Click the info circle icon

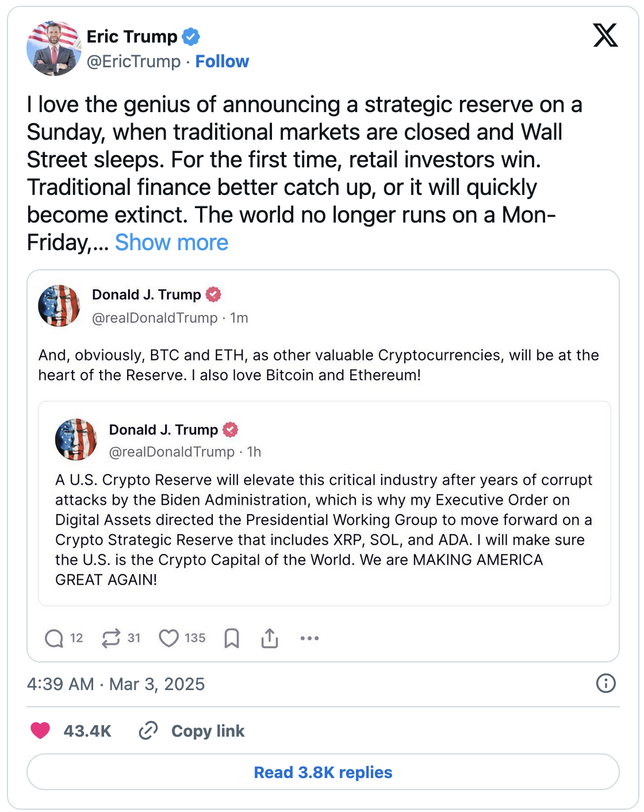pos(605,683)
